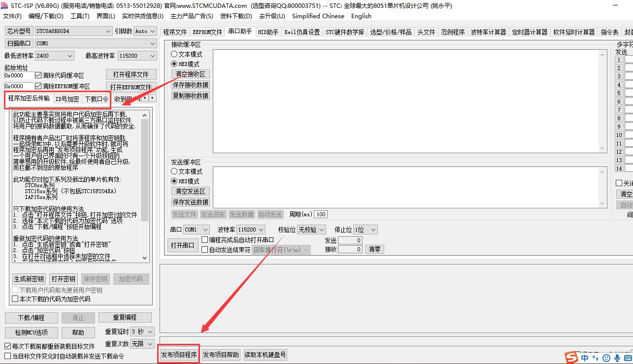The height and width of the screenshot is (364, 633).
Task: Uncheck 每次下载前都重新装载目标文件
Action: pyautogui.click(x=7, y=346)
